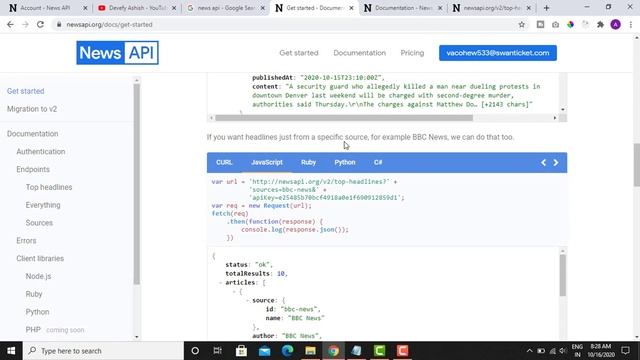
Task: Open File Explorer from taskbar
Action: click(310, 351)
